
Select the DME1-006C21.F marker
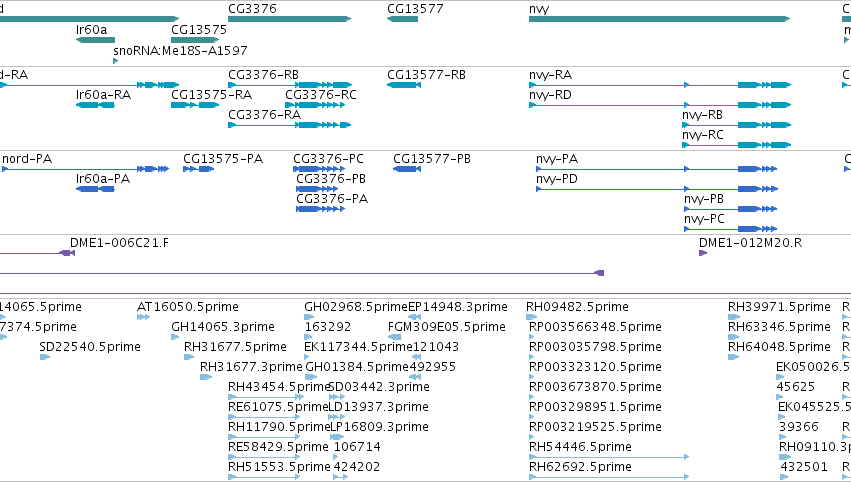pos(67,253)
